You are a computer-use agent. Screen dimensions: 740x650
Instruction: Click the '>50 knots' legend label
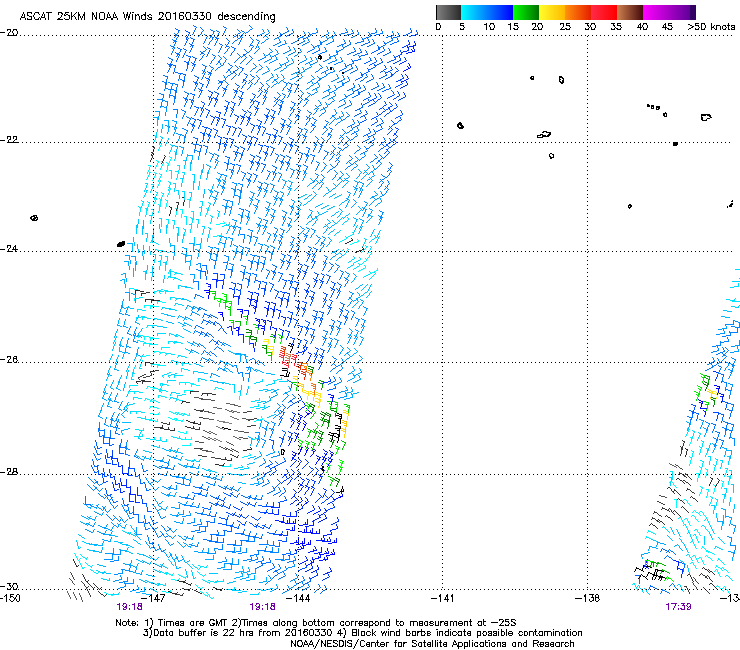(x=711, y=27)
